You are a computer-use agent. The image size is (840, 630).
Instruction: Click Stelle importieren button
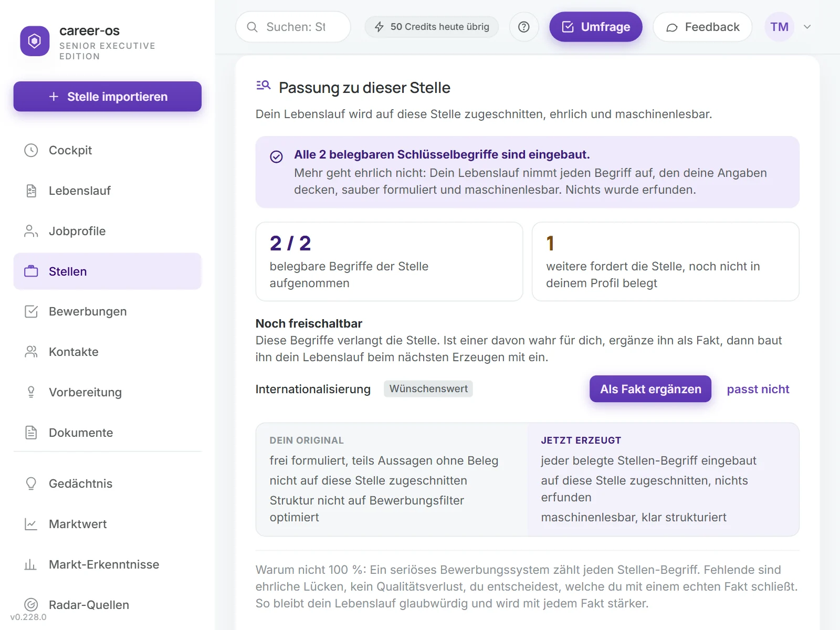108,97
